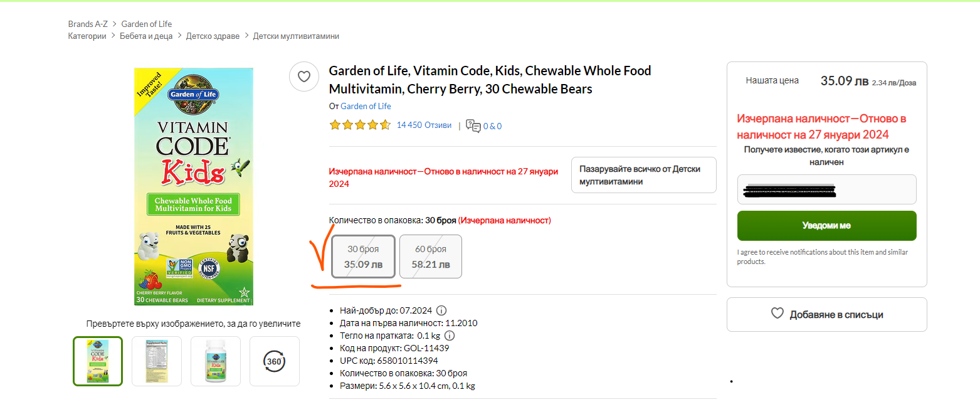980x402 pixels.
Task: Select the white bottle product thumbnail
Action: point(216,361)
